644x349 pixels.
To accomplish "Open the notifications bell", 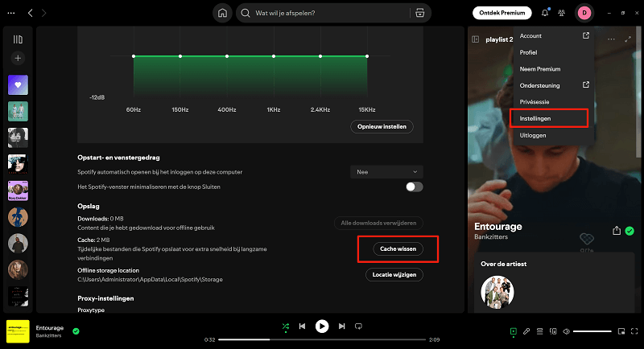I will [x=545, y=13].
